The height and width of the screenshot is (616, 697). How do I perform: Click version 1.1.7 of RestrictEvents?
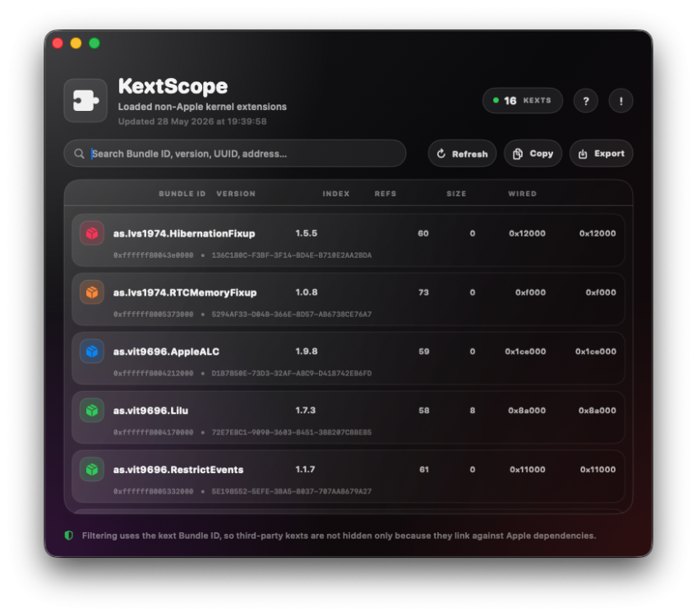coord(305,470)
